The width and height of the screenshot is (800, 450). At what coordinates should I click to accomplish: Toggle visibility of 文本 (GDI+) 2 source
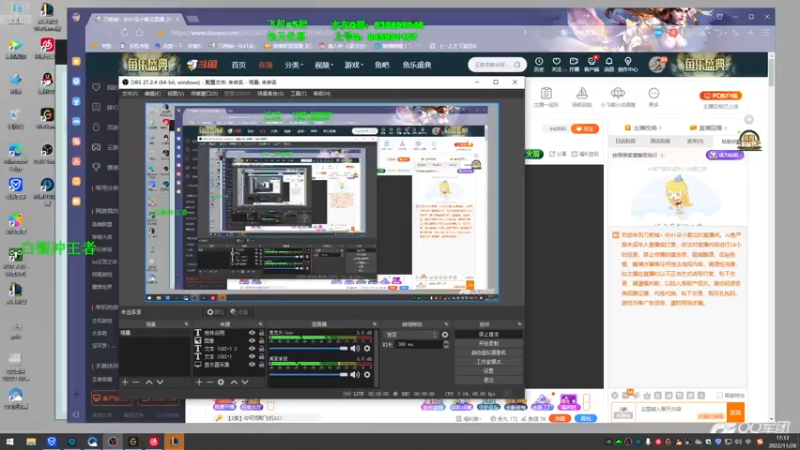[252, 348]
